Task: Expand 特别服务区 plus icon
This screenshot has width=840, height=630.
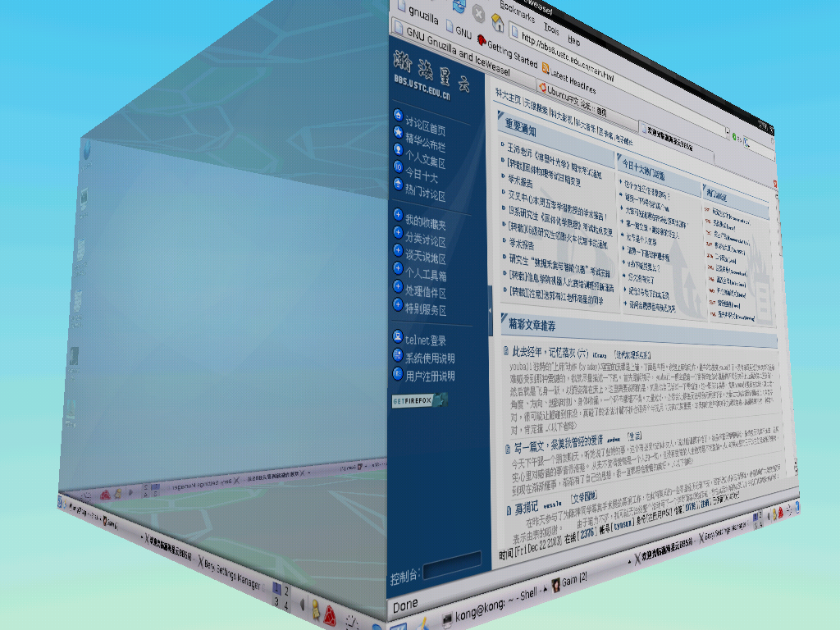Action: pos(398,304)
